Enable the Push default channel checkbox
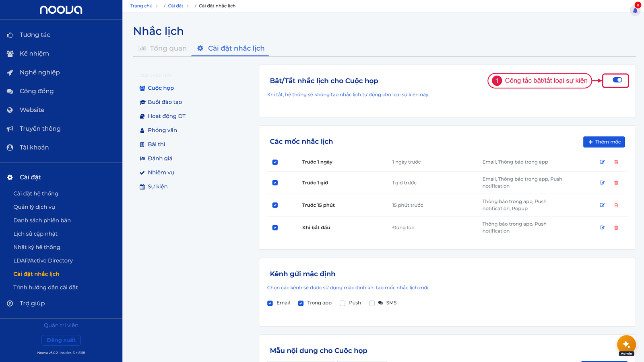The height and width of the screenshot is (362, 644). pyautogui.click(x=343, y=303)
